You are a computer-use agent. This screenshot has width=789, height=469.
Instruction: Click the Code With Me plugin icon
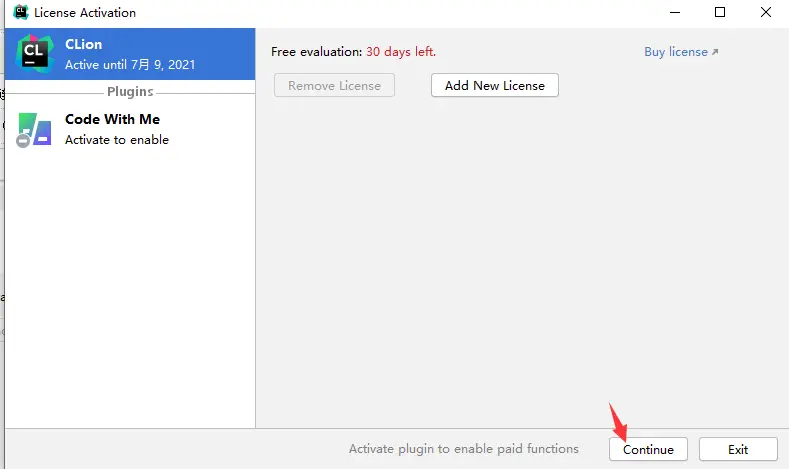coord(34,130)
